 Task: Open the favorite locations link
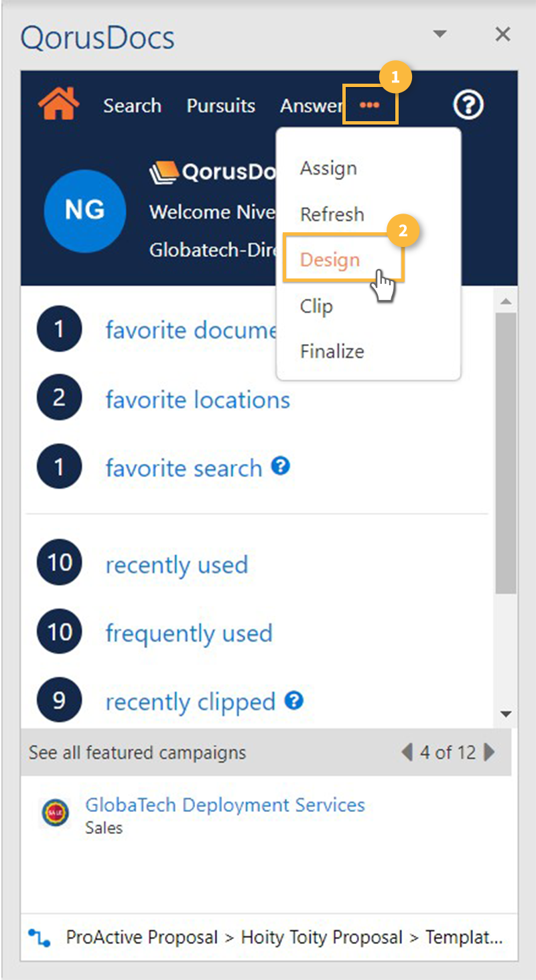click(x=198, y=400)
